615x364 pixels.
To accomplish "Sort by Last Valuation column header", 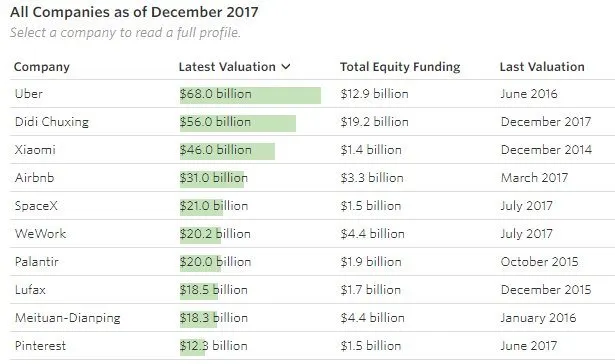I will point(542,67).
